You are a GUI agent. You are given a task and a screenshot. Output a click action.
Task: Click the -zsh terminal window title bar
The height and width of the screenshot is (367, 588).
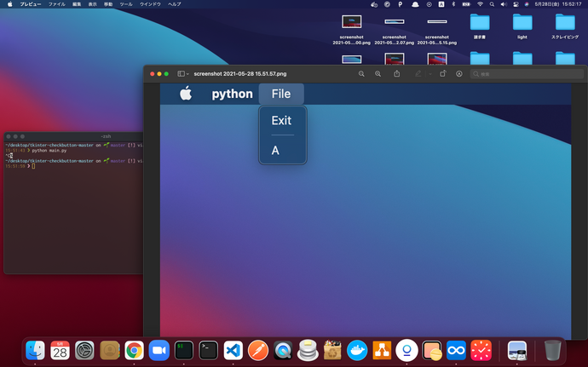73,136
